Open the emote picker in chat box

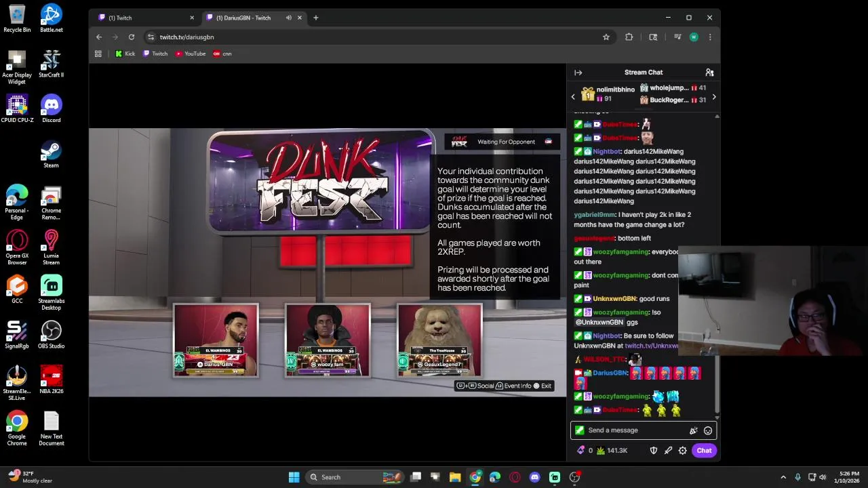(x=708, y=430)
